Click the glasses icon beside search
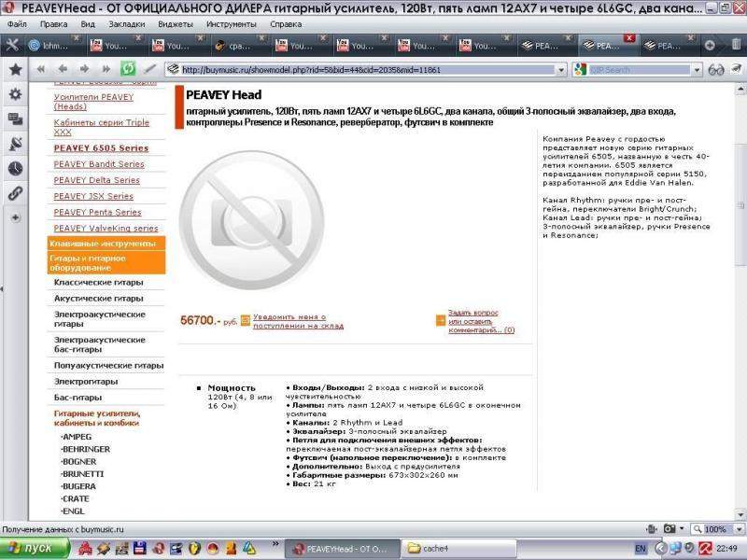 tap(716, 70)
